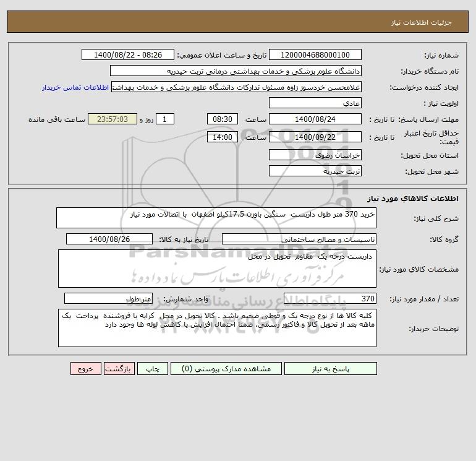
Task: Click the چاپ print button
Action: pyautogui.click(x=153, y=369)
